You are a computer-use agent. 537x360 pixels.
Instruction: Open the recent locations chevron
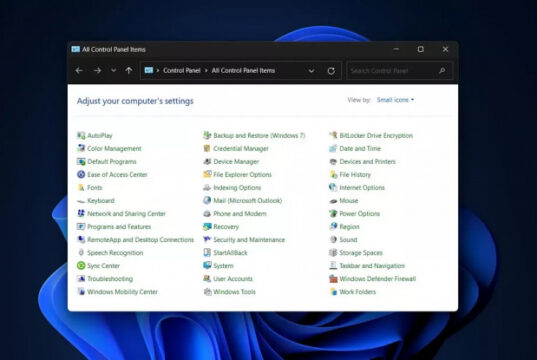[x=113, y=71]
